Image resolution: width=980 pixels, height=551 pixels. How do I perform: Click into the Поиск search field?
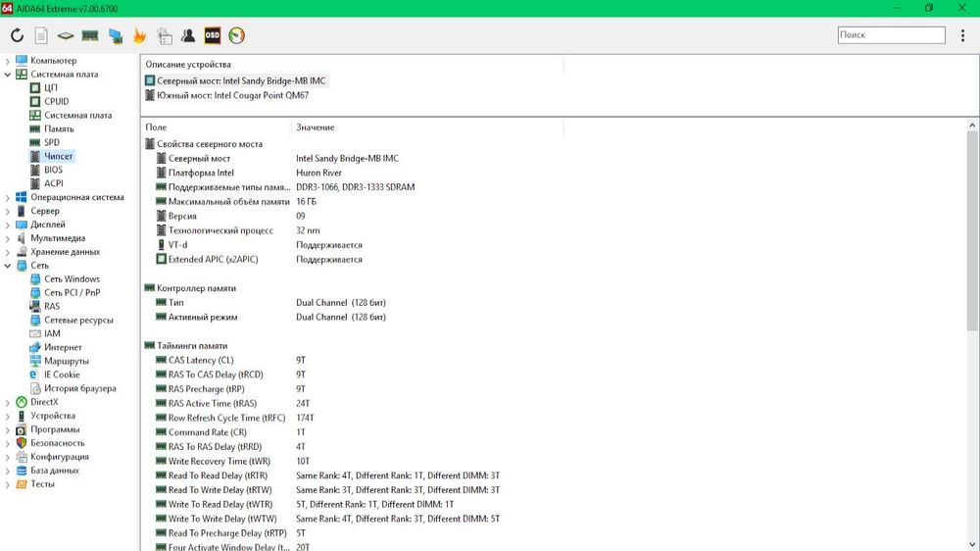click(x=891, y=35)
